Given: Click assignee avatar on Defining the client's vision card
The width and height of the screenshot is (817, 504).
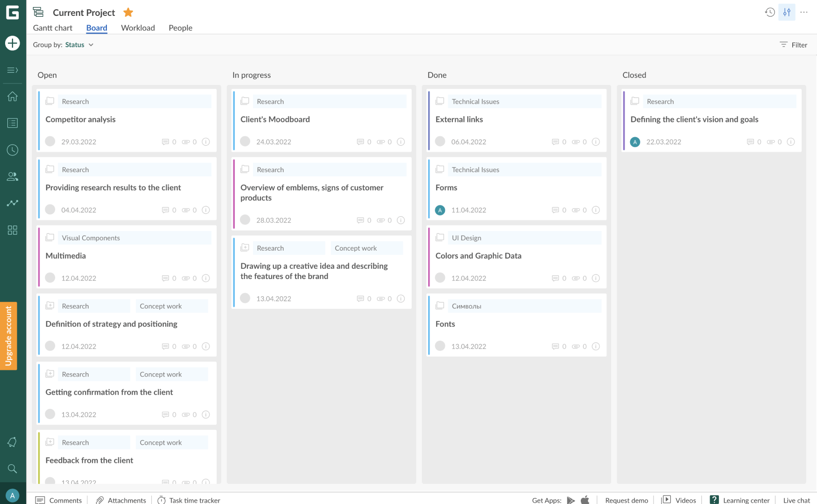Looking at the screenshot, I should coord(635,142).
